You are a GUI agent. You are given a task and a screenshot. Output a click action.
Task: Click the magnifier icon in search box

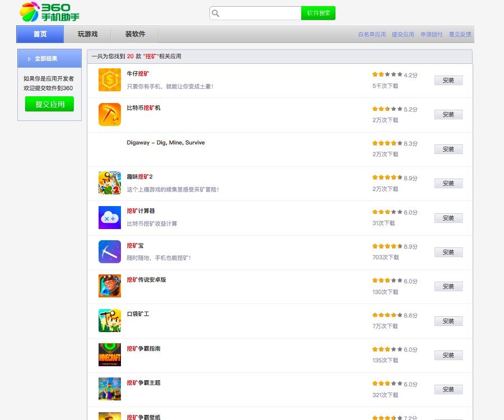(x=216, y=13)
